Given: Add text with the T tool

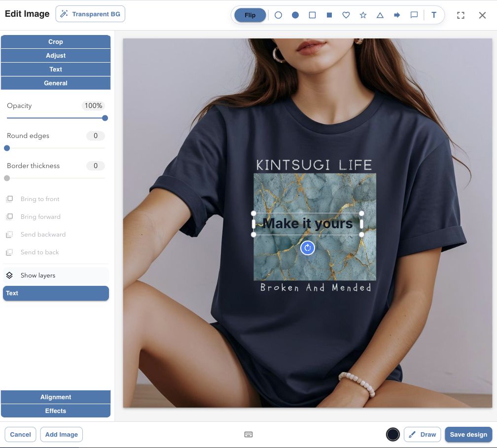Looking at the screenshot, I should [x=434, y=15].
